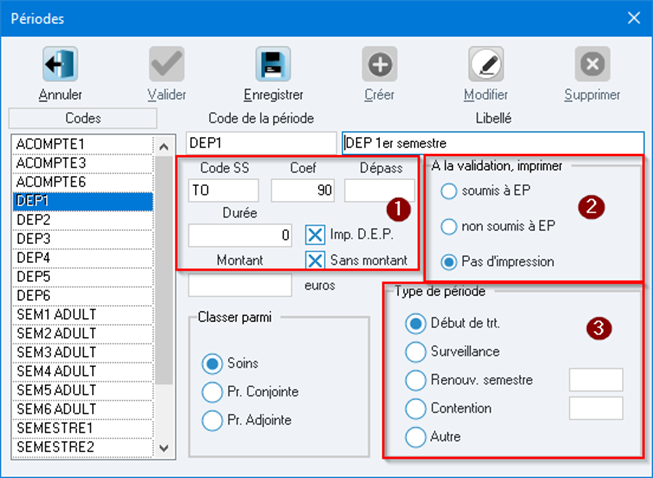
Task: Click the Code de la période field
Action: coord(261,143)
